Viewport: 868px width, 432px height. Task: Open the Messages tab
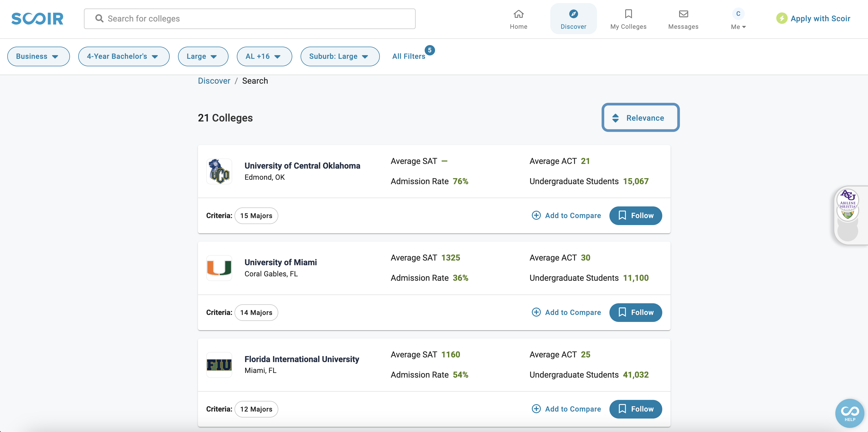(x=683, y=19)
